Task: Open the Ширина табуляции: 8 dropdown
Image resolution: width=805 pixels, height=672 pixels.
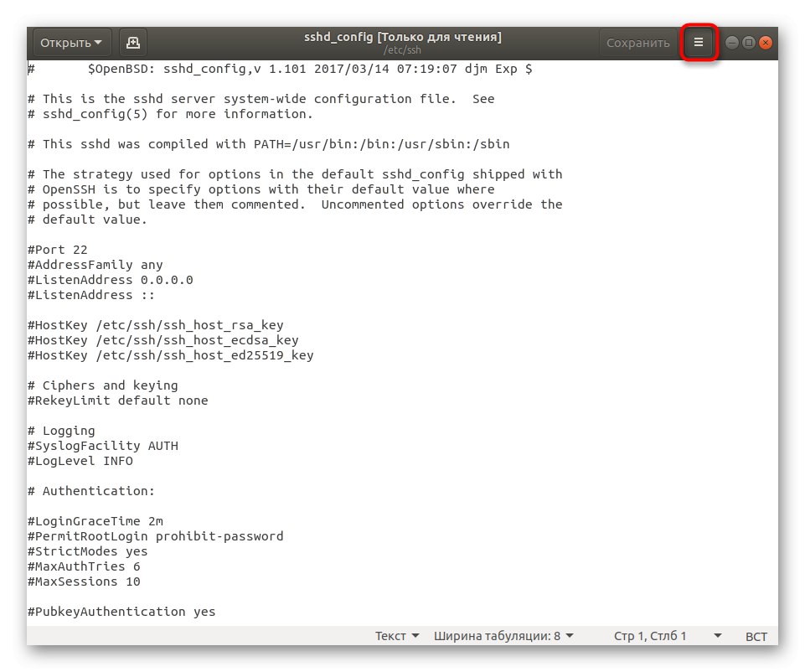Action: click(x=503, y=636)
